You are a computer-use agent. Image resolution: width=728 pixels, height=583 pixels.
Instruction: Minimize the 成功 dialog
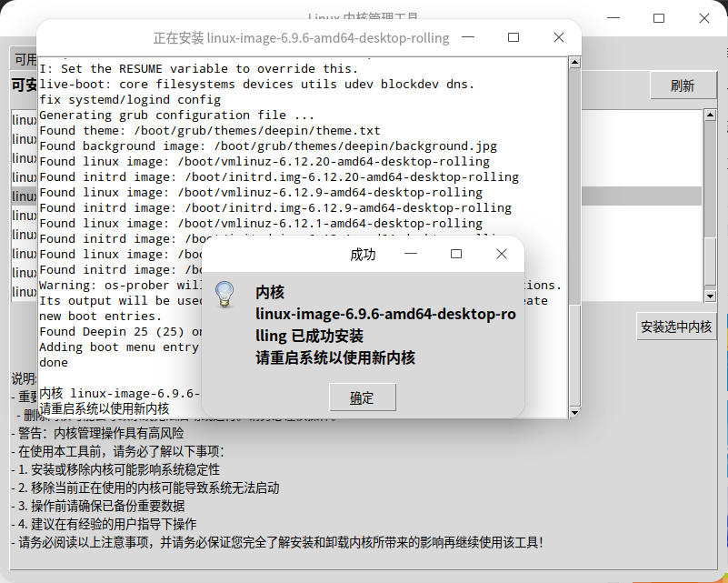pos(411,254)
